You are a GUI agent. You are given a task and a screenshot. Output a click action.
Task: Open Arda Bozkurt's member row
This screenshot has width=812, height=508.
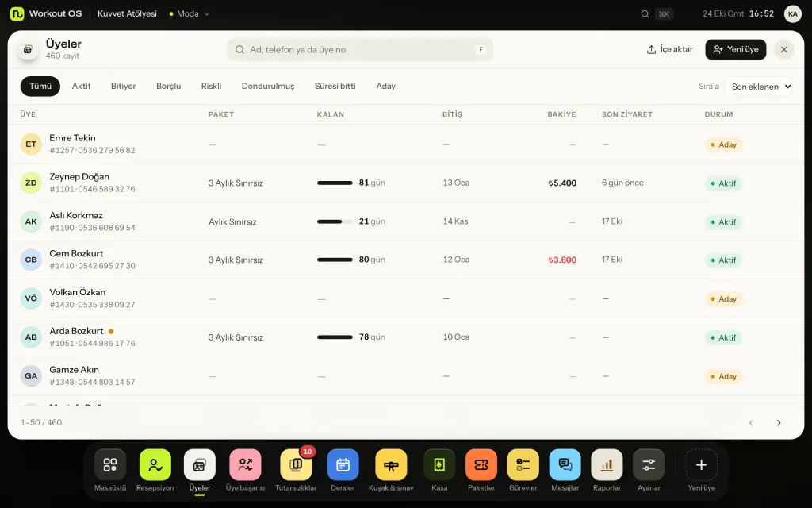click(406, 337)
